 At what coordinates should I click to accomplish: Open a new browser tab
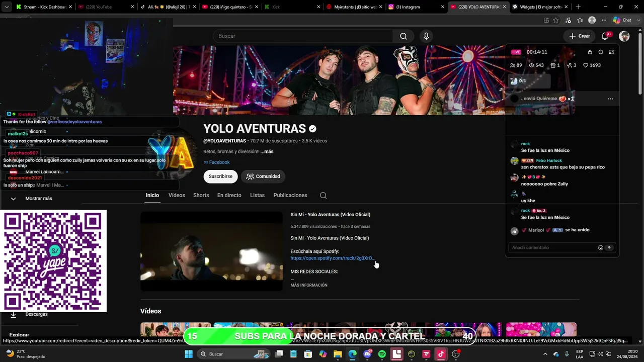tap(578, 7)
